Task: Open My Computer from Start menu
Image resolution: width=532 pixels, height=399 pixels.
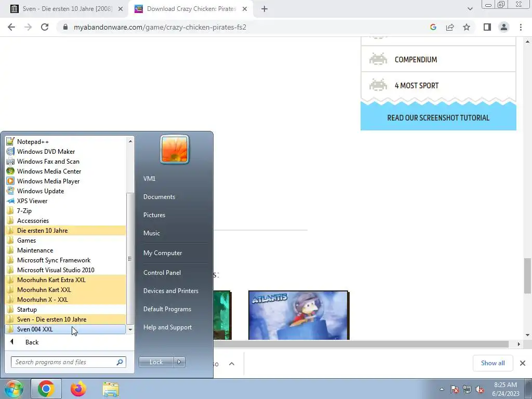Action: (163, 253)
